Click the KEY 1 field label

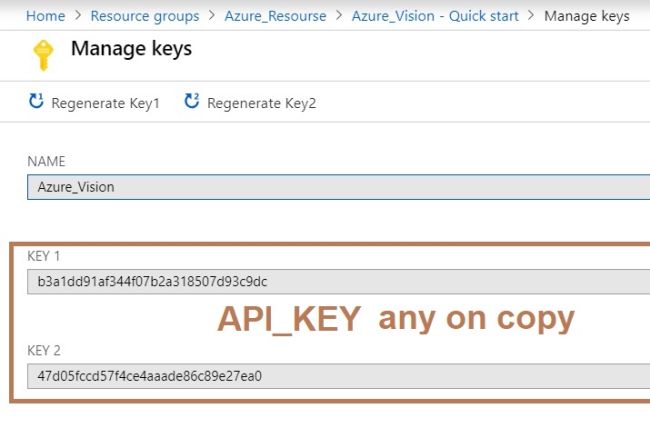pos(44,256)
